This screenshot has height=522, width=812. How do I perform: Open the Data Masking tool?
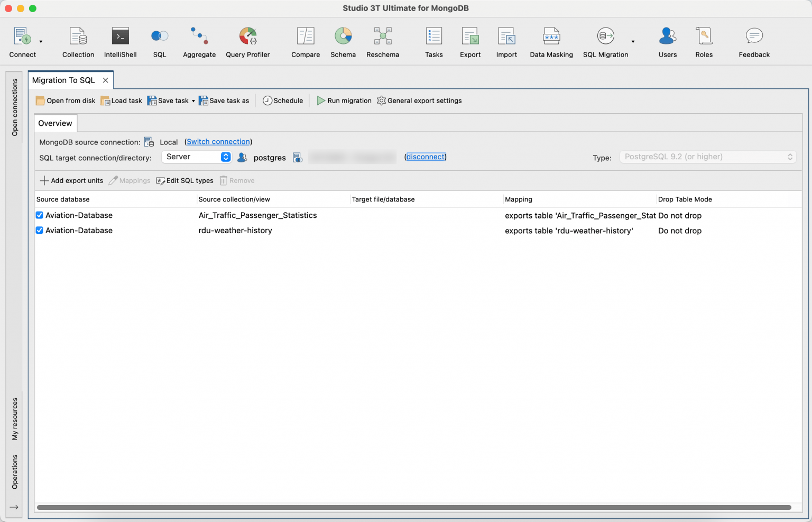tap(551, 41)
